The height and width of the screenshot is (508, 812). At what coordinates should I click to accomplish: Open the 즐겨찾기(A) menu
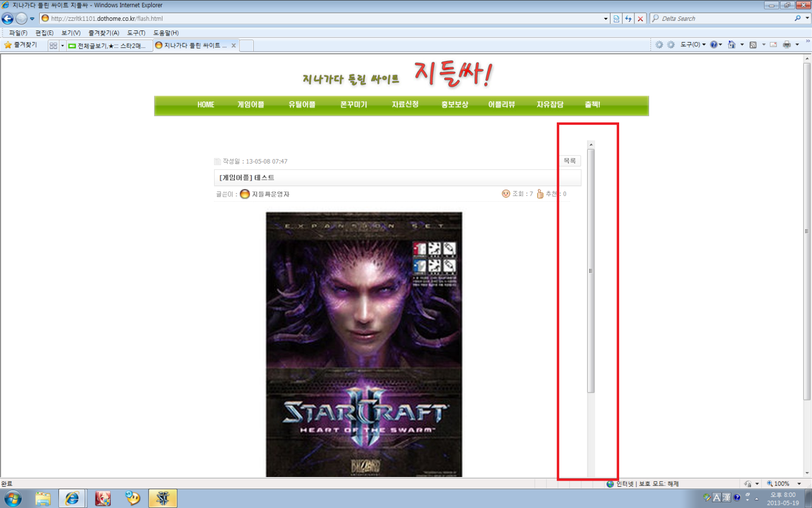click(x=104, y=33)
